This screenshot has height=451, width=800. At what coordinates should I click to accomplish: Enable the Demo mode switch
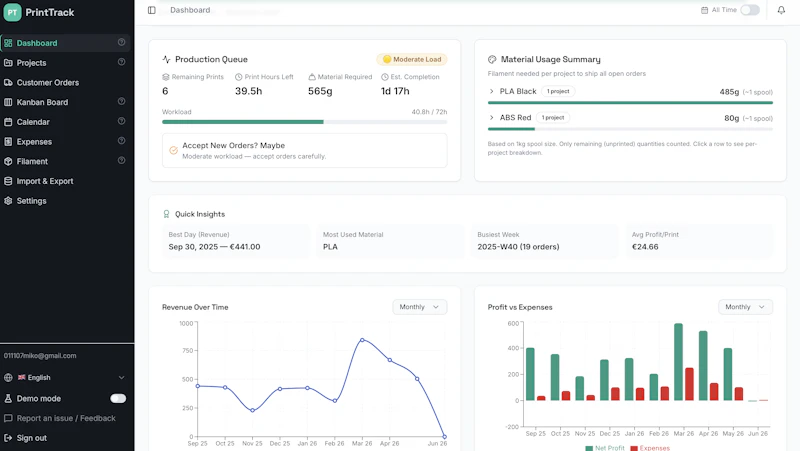click(118, 398)
